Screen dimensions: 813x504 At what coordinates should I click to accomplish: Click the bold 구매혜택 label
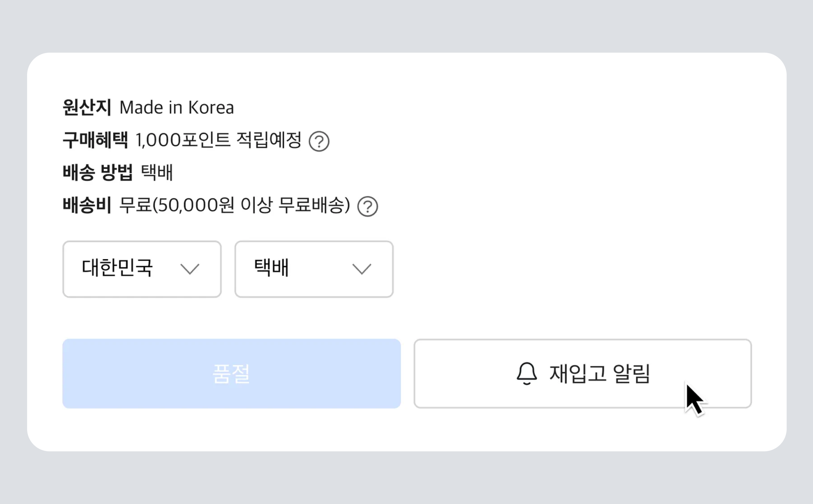(95, 140)
